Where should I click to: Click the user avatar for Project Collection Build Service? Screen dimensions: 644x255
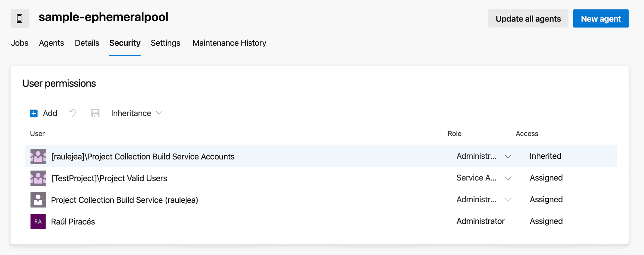38,200
